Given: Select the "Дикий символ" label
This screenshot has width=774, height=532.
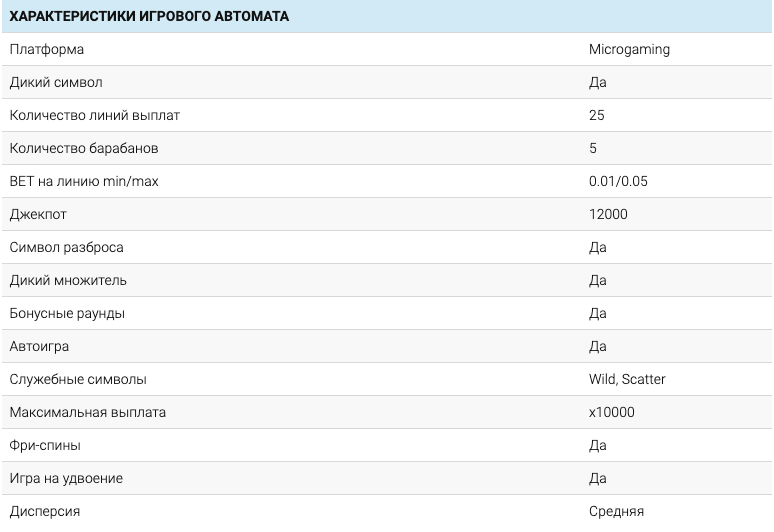Looking at the screenshot, I should point(56,82).
